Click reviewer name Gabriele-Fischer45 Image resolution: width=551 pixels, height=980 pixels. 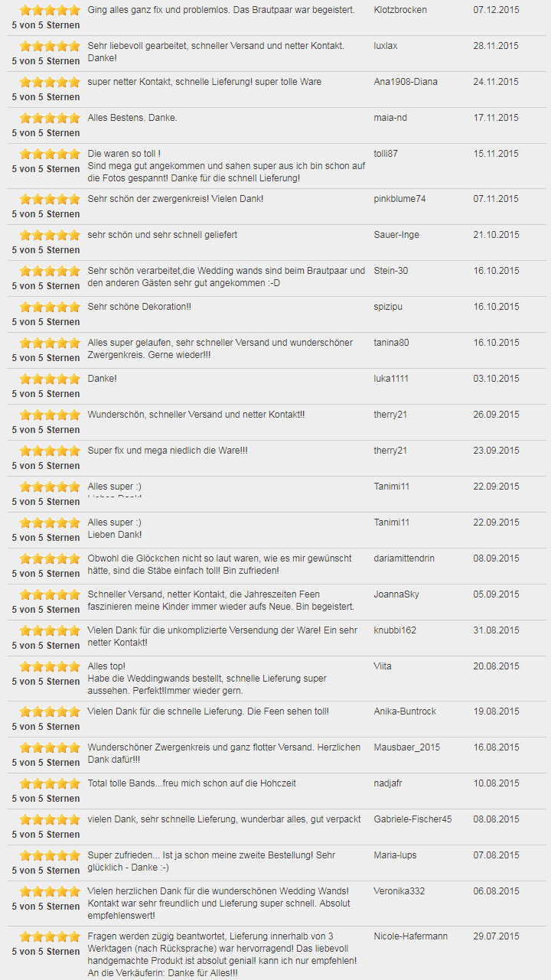click(412, 819)
